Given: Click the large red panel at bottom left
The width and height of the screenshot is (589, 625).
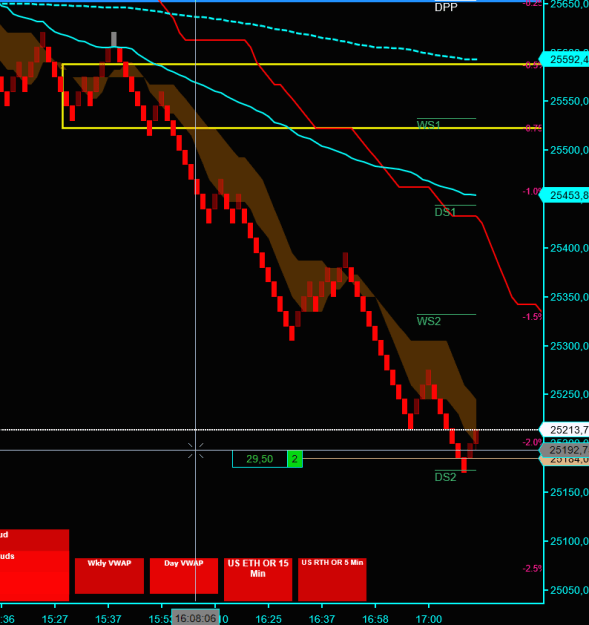Looking at the screenshot, I should [34, 565].
